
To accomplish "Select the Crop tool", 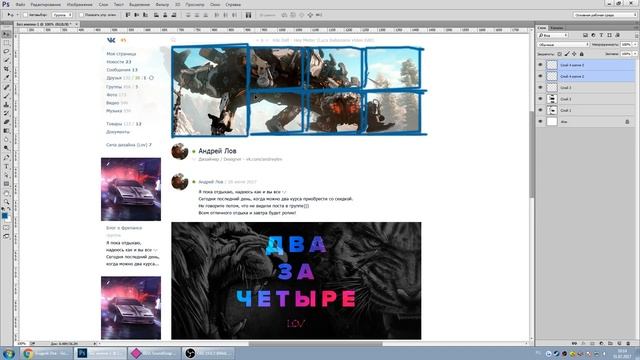I will point(6,69).
